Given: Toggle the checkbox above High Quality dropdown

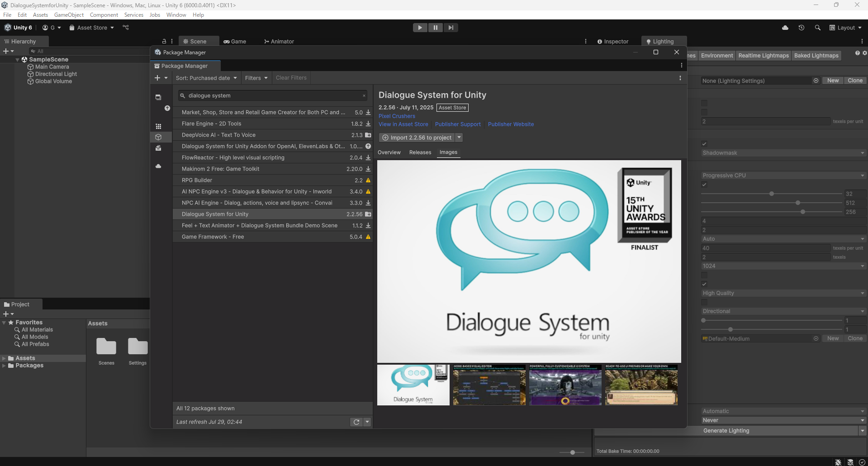Looking at the screenshot, I should click(x=704, y=284).
